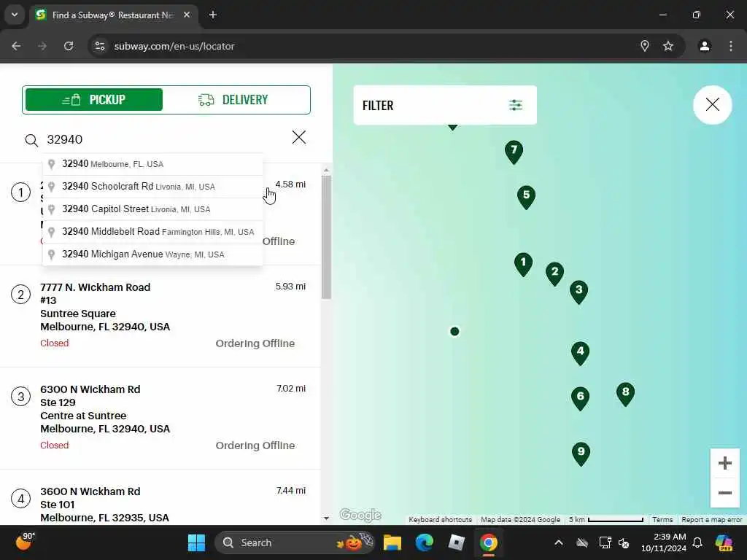Open a new browser tab

point(213,15)
